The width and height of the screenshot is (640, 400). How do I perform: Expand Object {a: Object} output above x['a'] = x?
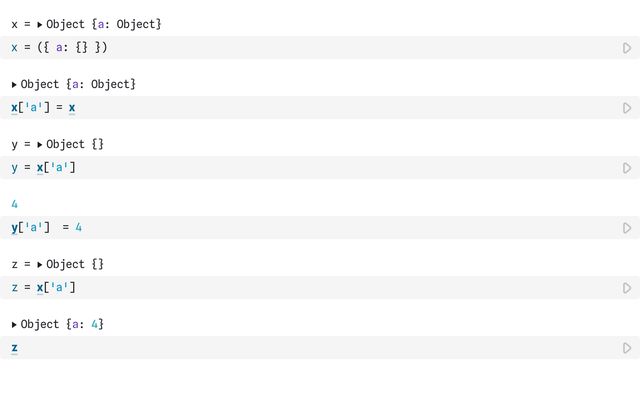coord(14,84)
